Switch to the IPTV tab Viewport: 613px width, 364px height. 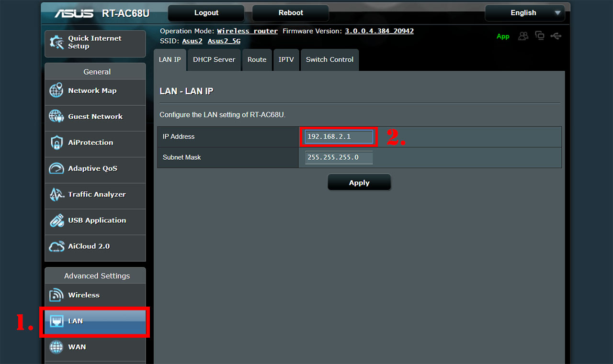tap(286, 60)
